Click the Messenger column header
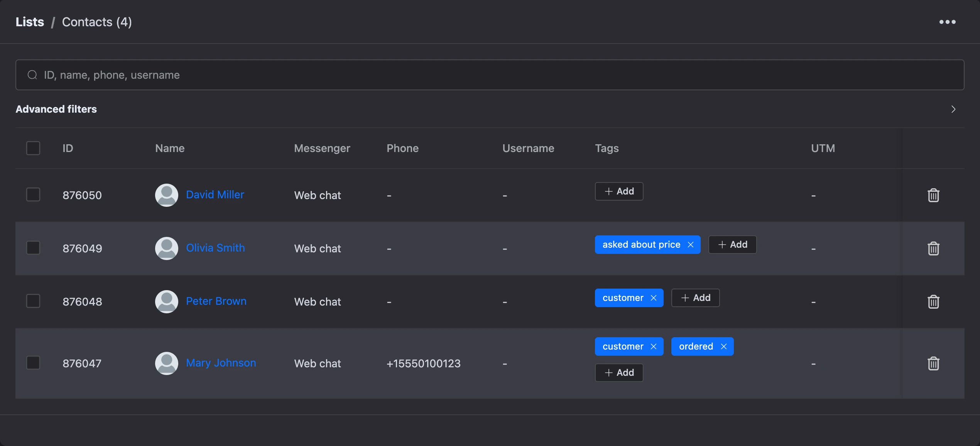 click(322, 148)
